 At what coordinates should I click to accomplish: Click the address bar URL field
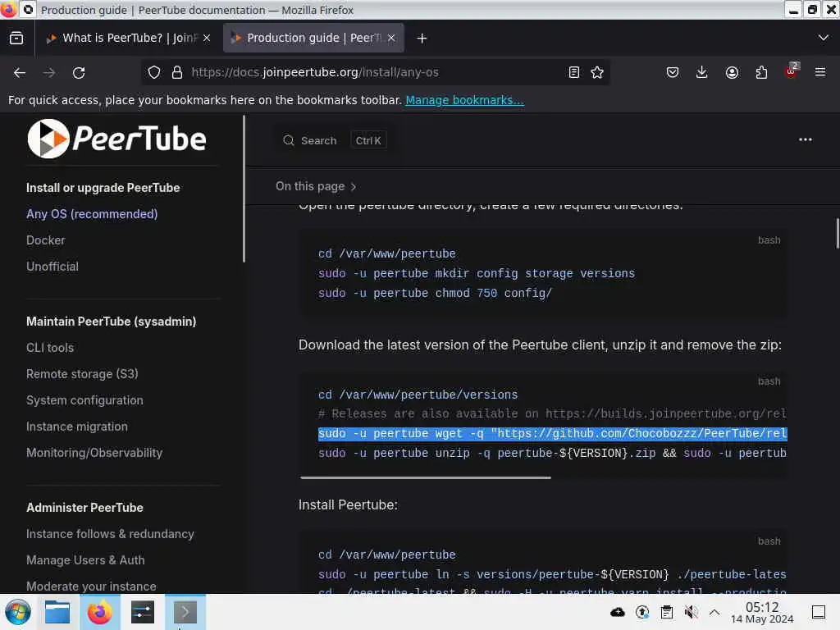point(375,72)
